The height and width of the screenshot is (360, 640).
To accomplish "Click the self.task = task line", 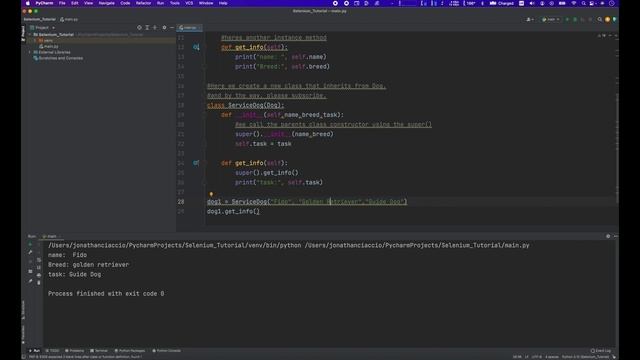I will pos(263,144).
